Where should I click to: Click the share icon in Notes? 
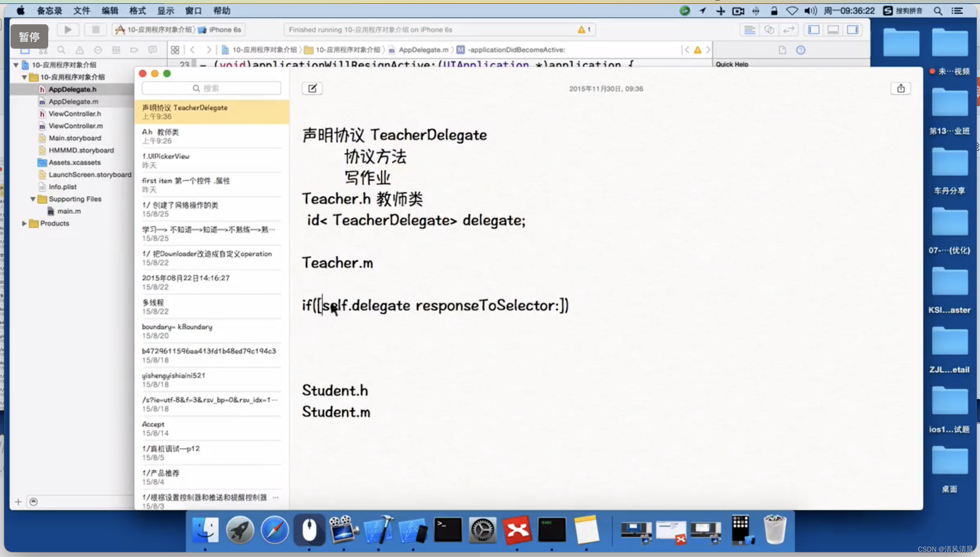901,88
